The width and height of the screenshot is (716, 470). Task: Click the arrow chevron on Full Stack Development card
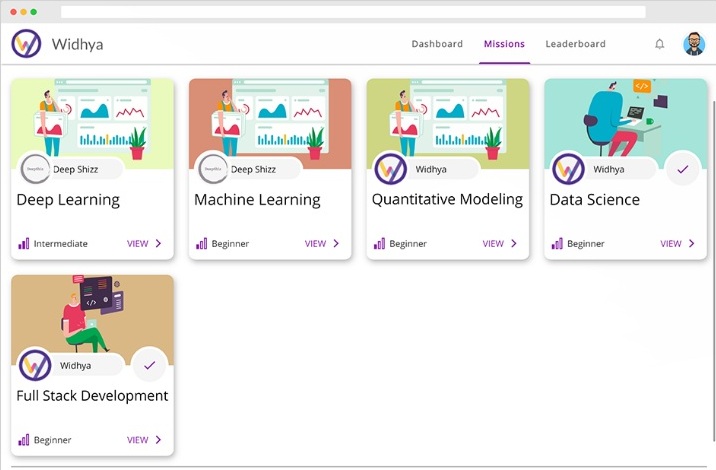(x=158, y=440)
